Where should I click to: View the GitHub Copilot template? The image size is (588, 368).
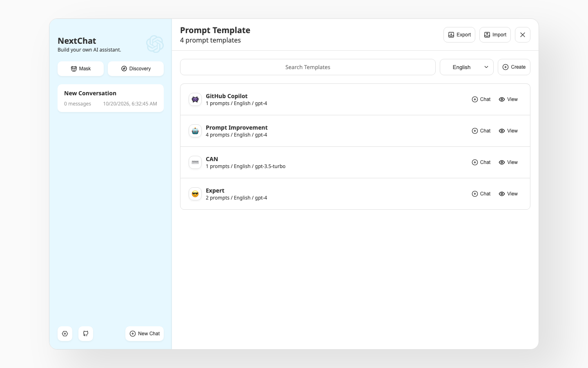508,99
